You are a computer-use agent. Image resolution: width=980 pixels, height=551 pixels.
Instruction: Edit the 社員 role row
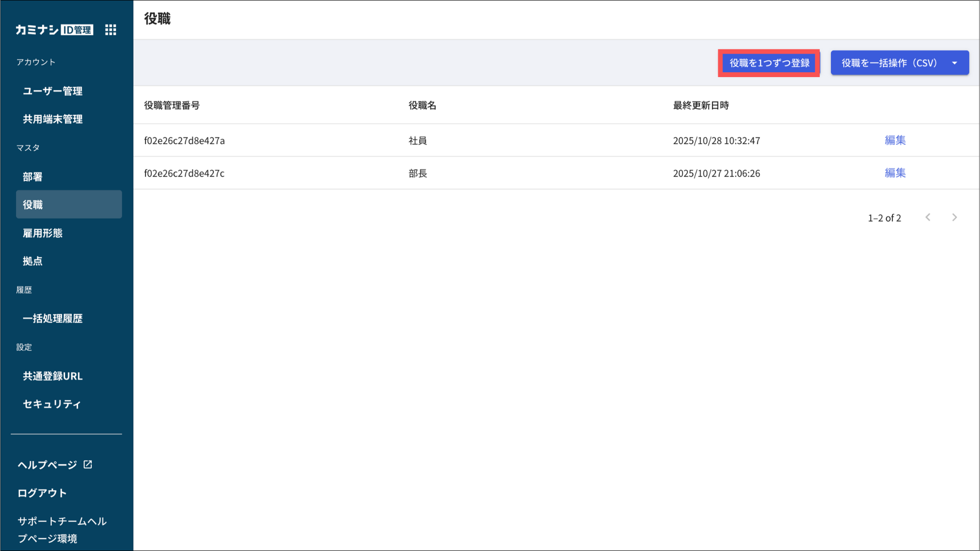[895, 140]
